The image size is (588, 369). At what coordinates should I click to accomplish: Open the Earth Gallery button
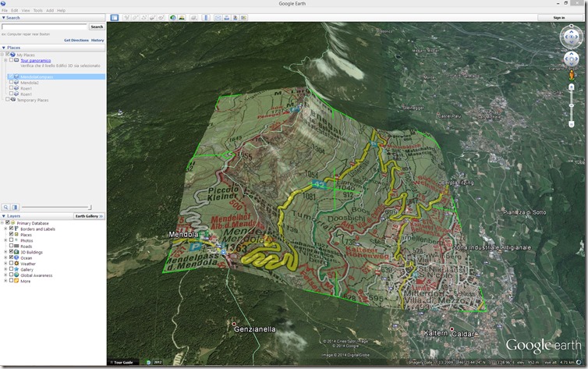pos(89,216)
